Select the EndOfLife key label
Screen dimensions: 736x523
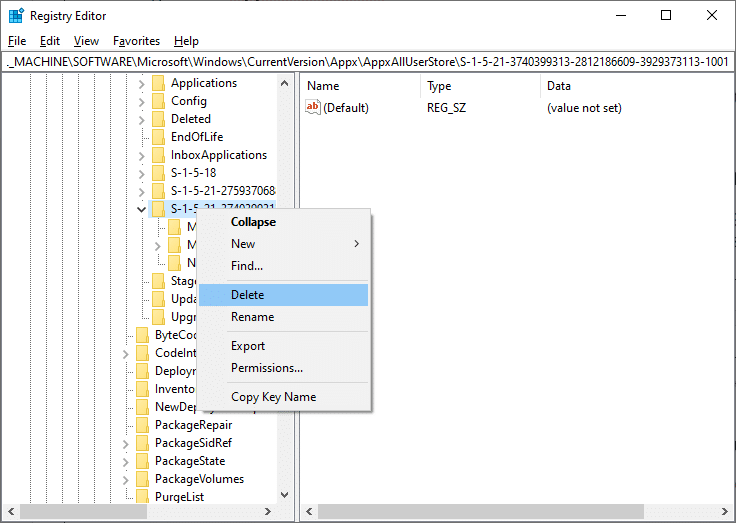(197, 137)
